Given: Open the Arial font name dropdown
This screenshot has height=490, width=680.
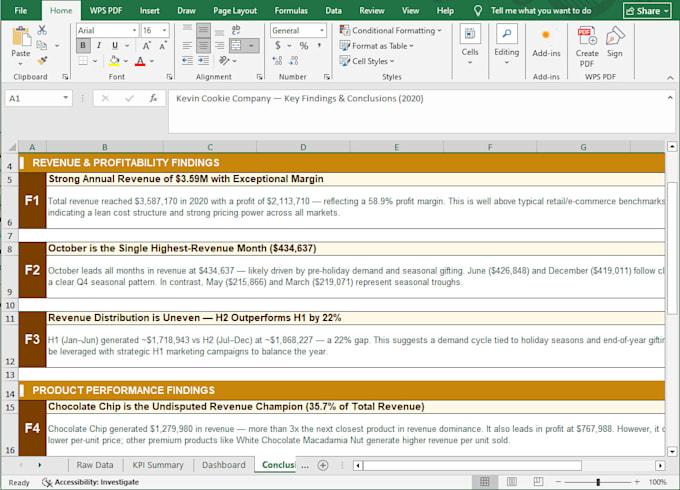Looking at the screenshot, I should 134,30.
